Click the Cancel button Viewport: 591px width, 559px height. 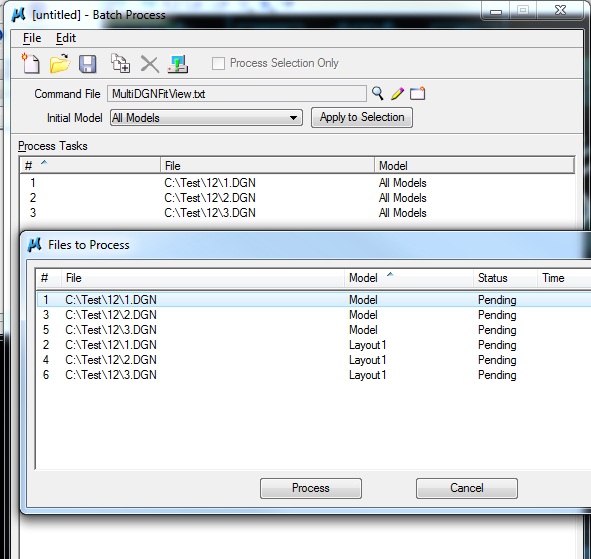point(467,488)
